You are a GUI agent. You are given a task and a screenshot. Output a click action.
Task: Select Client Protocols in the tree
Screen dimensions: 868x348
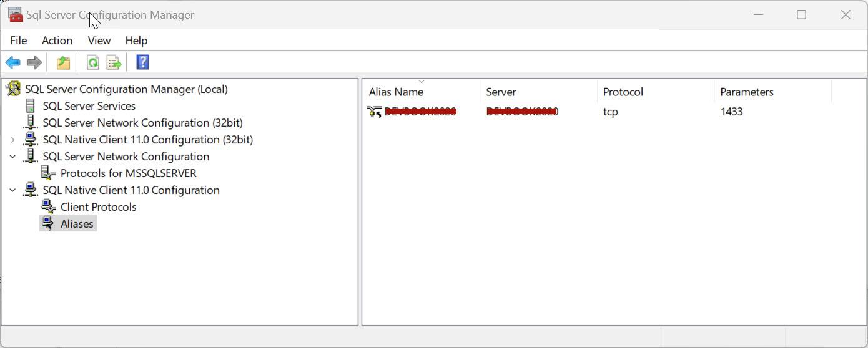coord(98,207)
